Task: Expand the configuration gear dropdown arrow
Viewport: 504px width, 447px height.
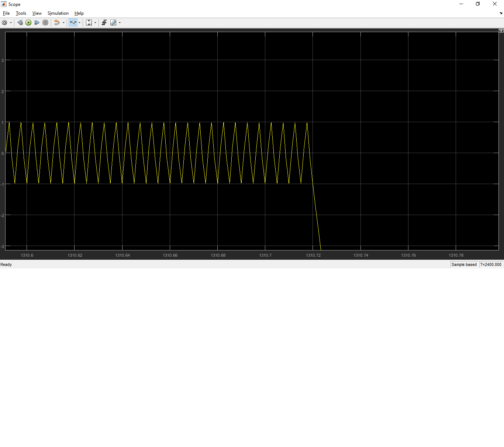Action: pos(11,23)
